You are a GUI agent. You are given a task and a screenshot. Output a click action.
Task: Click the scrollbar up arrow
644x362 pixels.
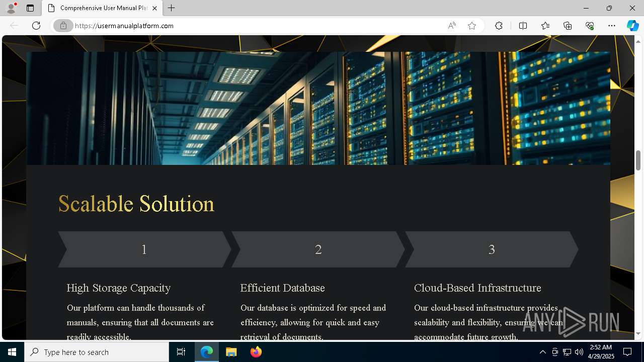pyautogui.click(x=638, y=41)
